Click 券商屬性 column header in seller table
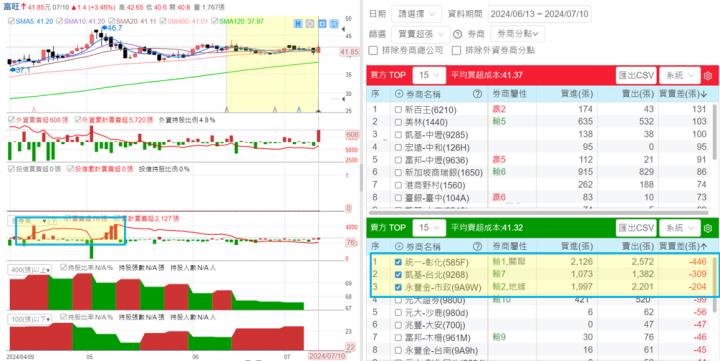The height and width of the screenshot is (361, 720). click(509, 246)
